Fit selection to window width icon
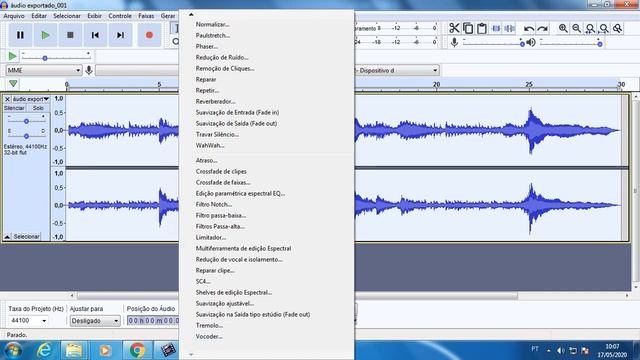The height and width of the screenshot is (360, 640). tap(590, 28)
